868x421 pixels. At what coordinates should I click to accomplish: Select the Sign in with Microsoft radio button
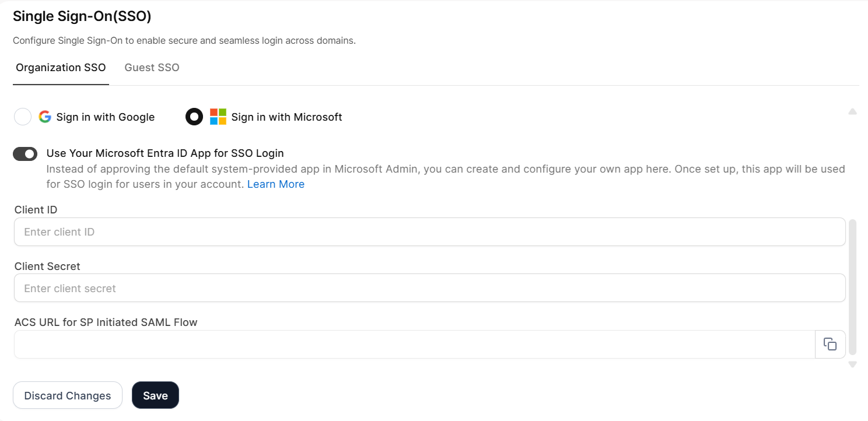point(194,117)
